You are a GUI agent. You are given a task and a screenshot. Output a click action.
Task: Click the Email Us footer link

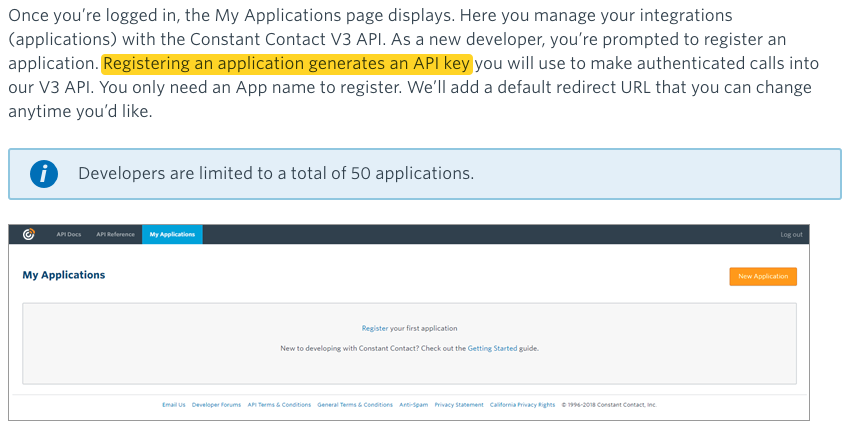tap(174, 405)
